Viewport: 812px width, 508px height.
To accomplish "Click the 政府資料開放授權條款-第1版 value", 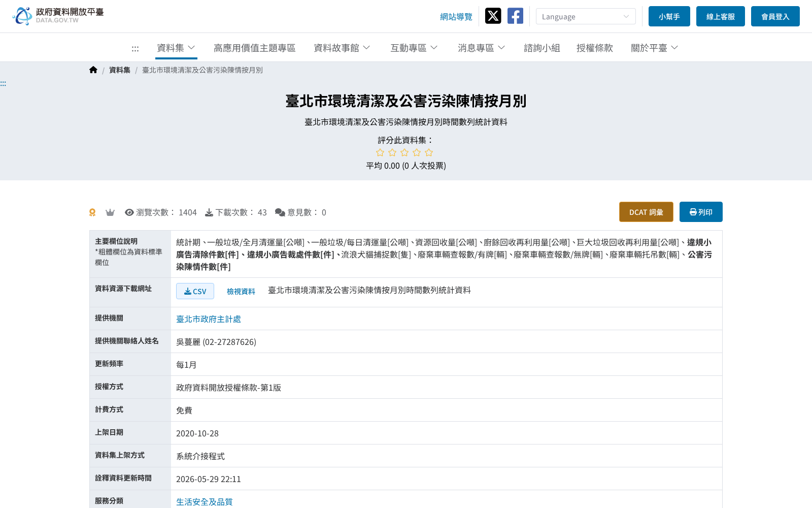I will click(x=228, y=388).
